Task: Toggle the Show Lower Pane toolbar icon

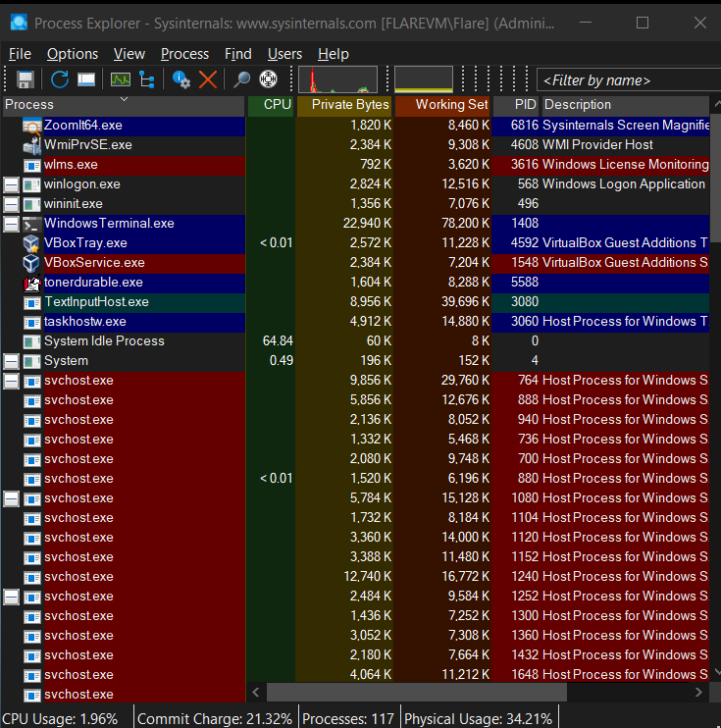Action: [x=86, y=79]
